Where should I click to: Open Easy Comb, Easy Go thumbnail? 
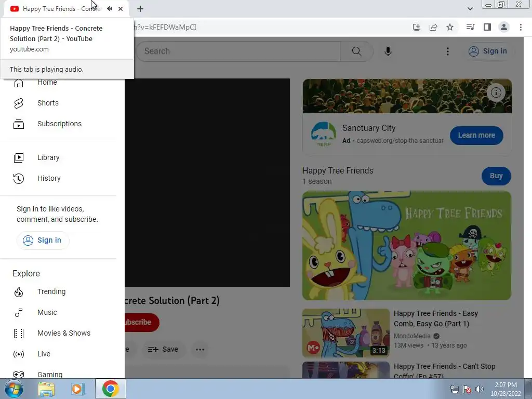[x=345, y=333]
